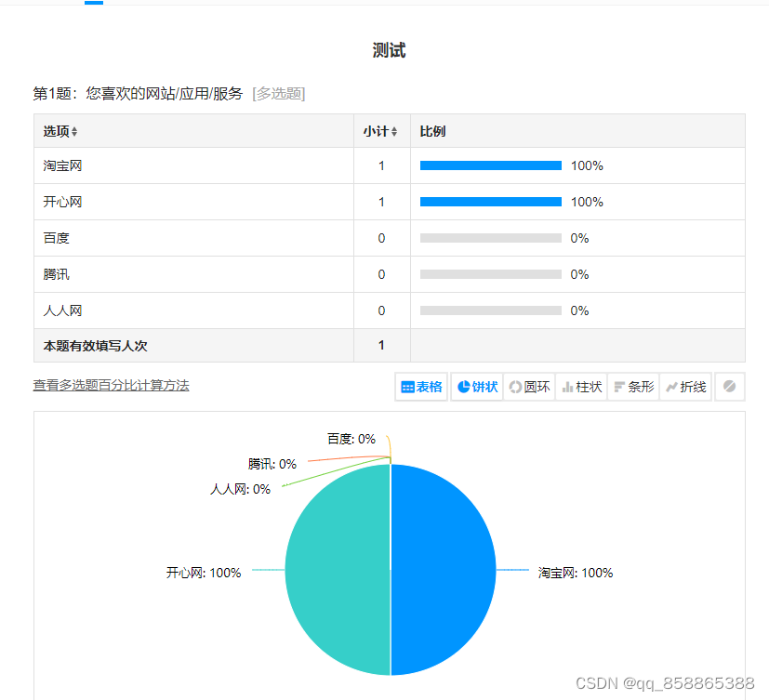The image size is (769, 700).
Task: Click the 小计 value for 百度
Action: point(381,238)
